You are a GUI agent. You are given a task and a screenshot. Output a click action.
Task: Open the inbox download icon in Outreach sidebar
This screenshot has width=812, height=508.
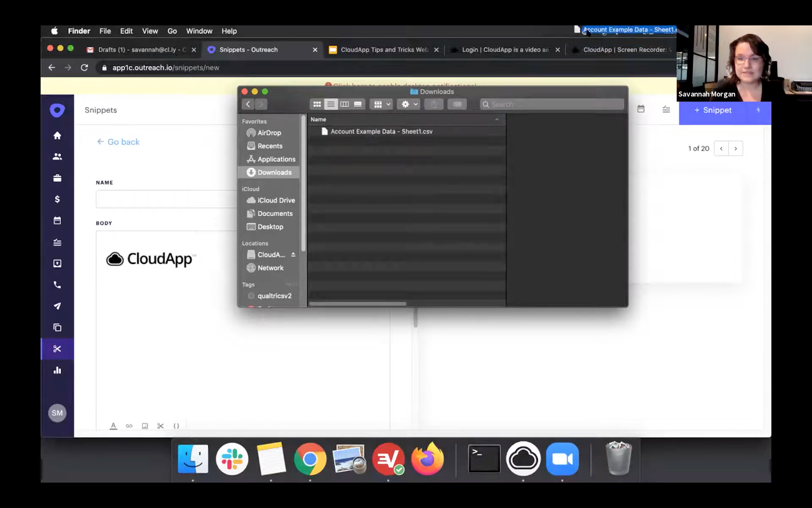click(57, 264)
